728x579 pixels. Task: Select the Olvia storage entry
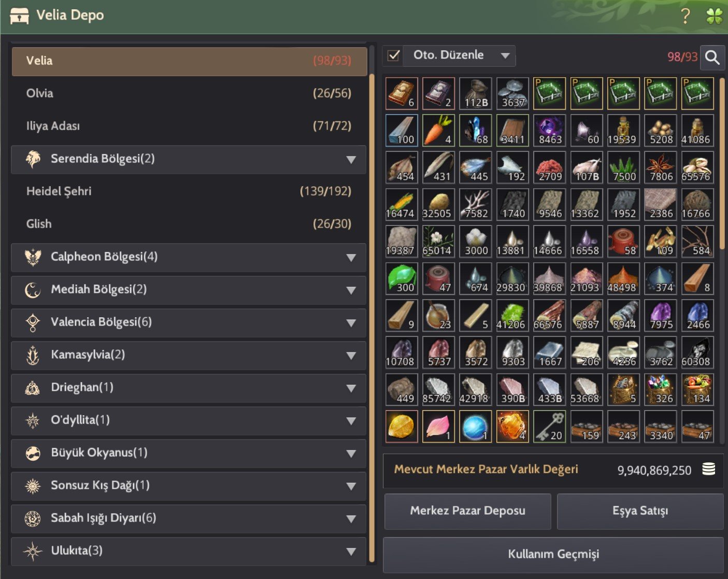[x=189, y=93]
